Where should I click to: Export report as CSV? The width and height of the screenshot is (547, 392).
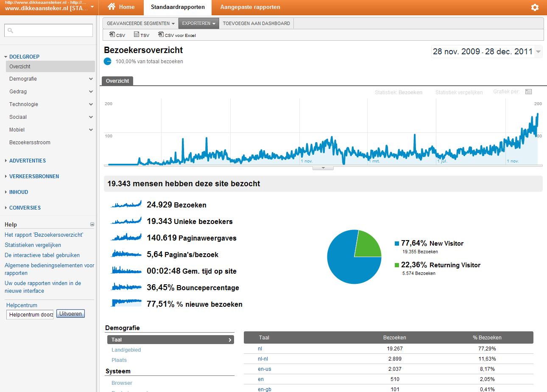point(117,35)
